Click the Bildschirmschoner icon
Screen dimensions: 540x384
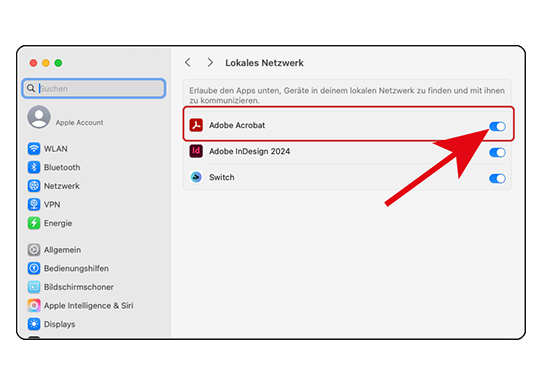tap(34, 287)
